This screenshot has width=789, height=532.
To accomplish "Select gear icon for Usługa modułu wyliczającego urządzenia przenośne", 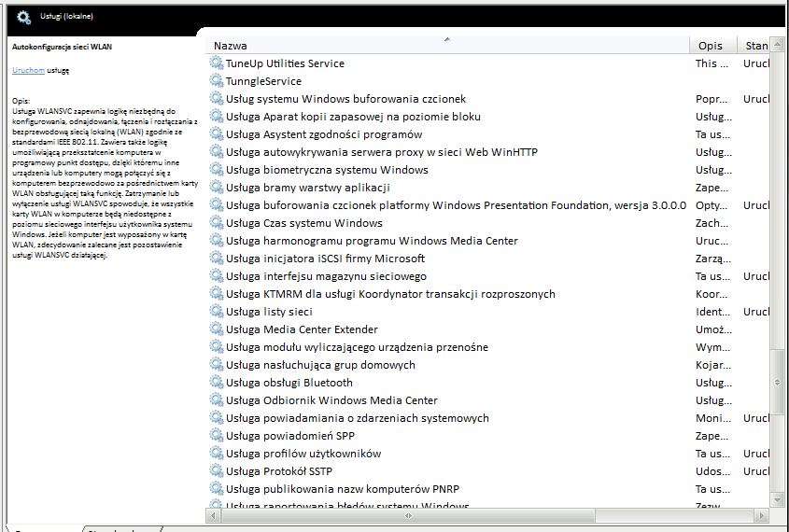I will tap(217, 346).
